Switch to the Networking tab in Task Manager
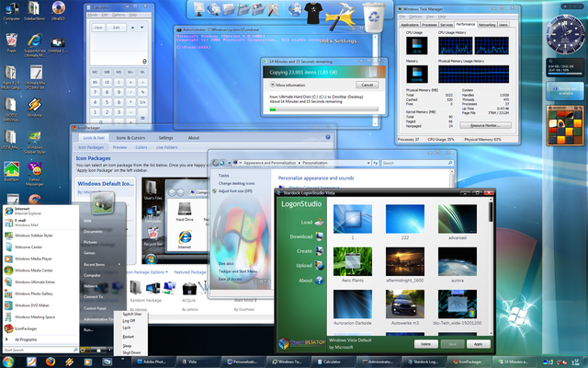 [x=487, y=25]
